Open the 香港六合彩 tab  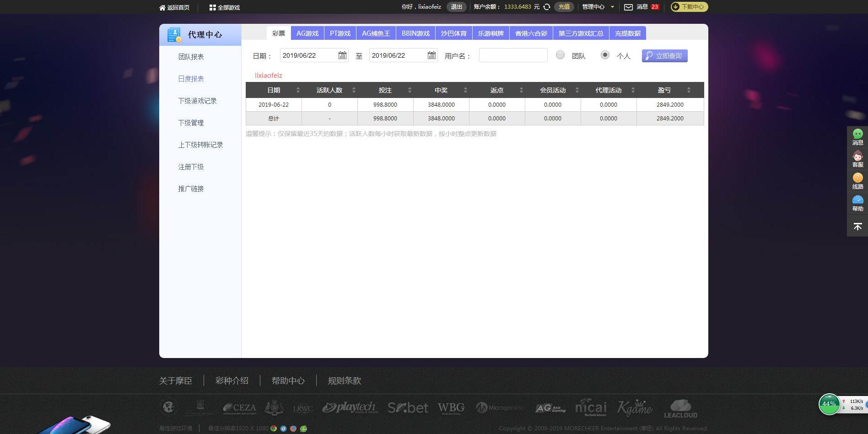click(x=531, y=33)
